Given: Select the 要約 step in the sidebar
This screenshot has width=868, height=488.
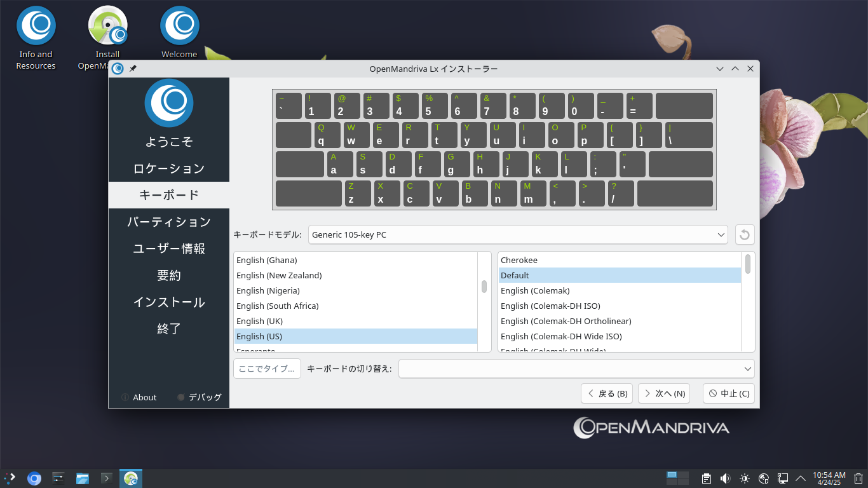Looking at the screenshot, I should pos(169,275).
